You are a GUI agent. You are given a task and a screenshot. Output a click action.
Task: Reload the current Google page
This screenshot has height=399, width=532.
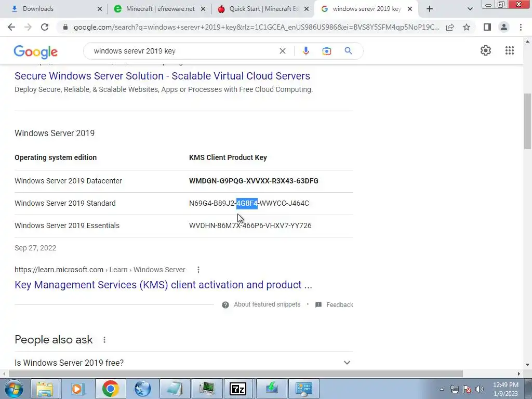pyautogui.click(x=45, y=27)
